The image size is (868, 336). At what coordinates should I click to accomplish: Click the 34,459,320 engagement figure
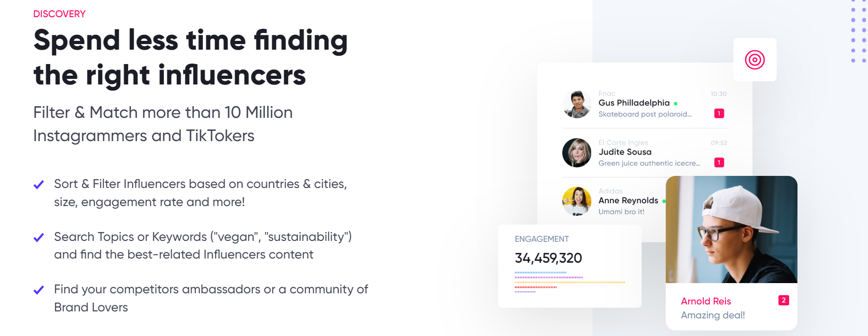(x=548, y=258)
